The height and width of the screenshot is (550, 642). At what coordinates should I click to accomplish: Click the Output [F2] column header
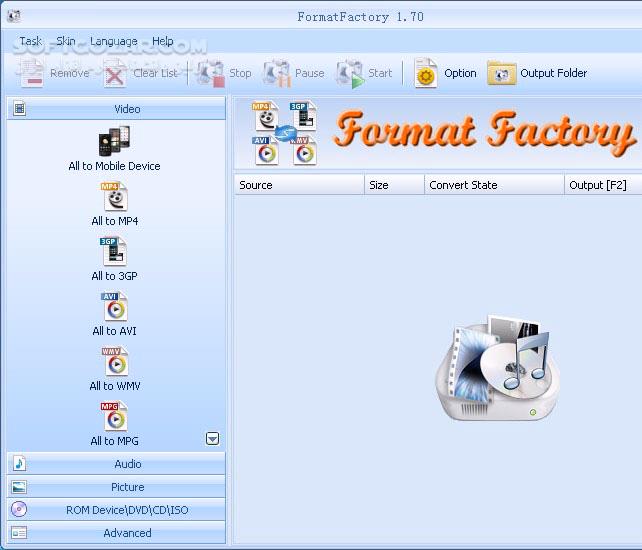(x=603, y=185)
